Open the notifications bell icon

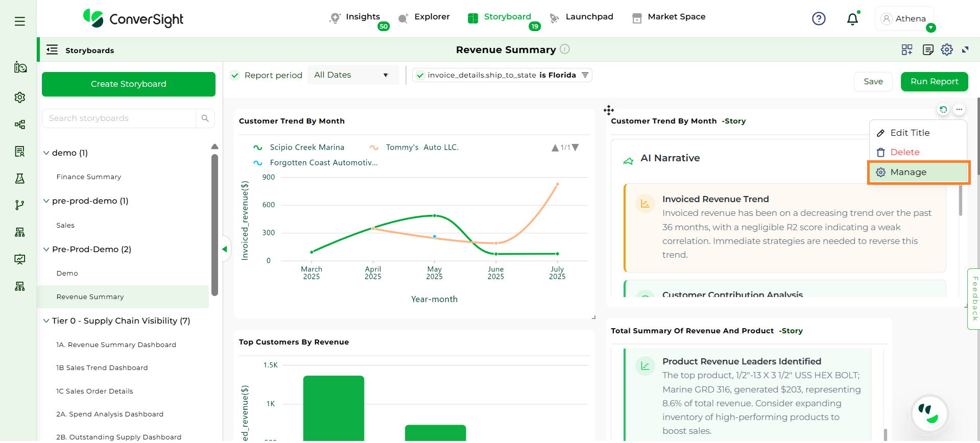[x=852, y=19]
